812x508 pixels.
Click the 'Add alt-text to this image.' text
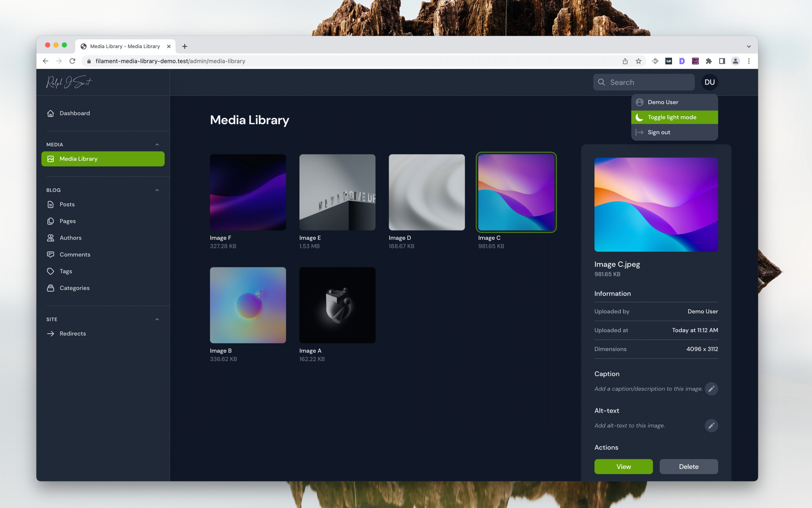pos(630,426)
